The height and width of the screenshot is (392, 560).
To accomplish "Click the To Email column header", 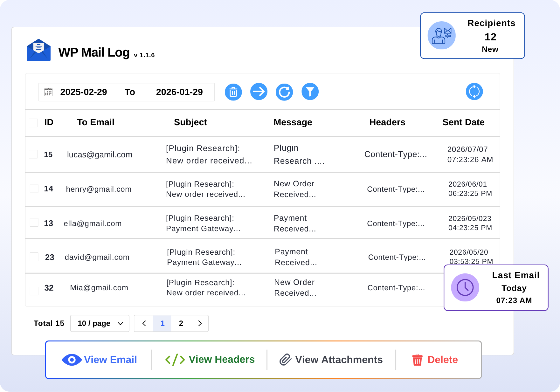I will (x=96, y=122).
